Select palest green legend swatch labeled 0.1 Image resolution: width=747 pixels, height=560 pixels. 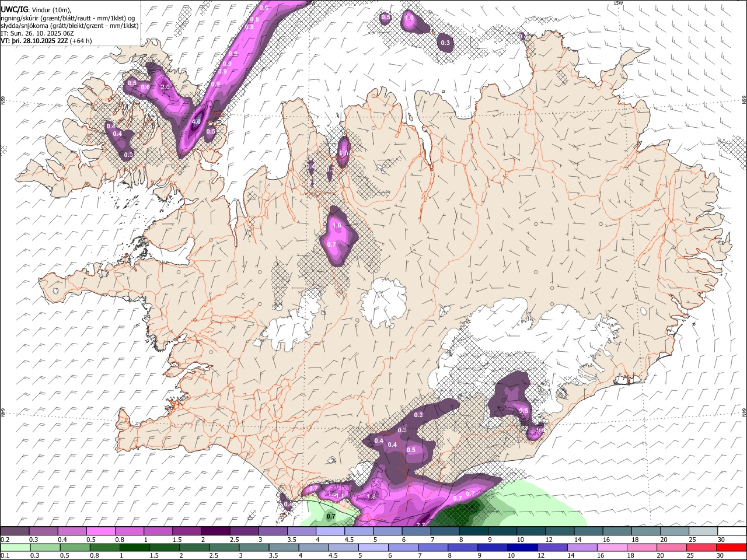point(15,547)
